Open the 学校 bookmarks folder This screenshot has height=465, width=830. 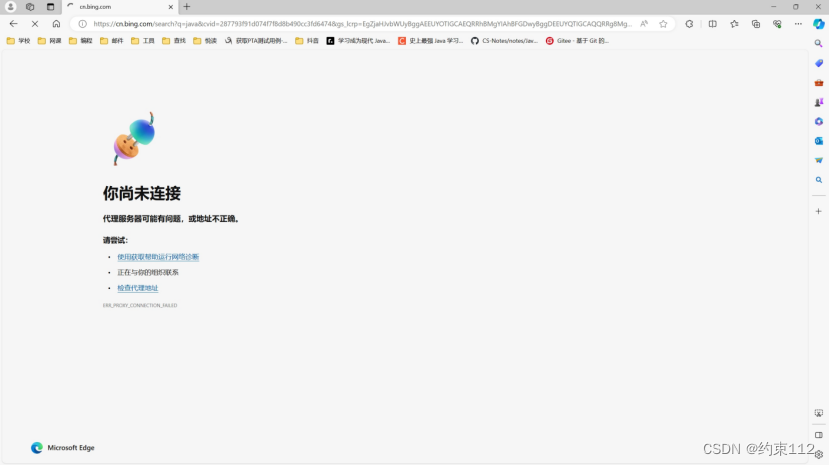click(19, 41)
